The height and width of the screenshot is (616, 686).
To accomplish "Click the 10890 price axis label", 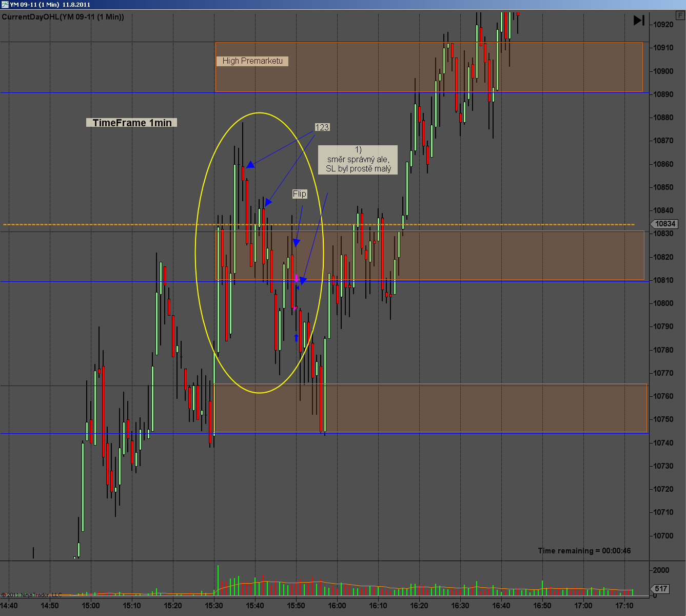I will [662, 94].
